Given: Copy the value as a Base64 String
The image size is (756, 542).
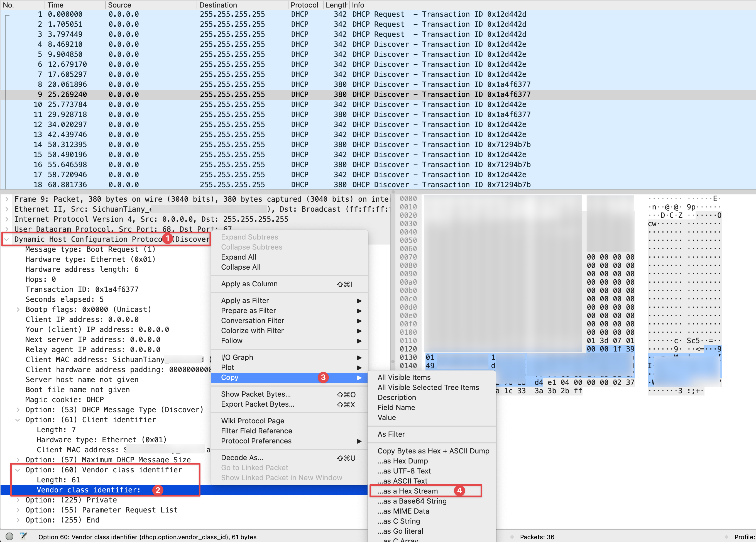Looking at the screenshot, I should pos(412,501).
